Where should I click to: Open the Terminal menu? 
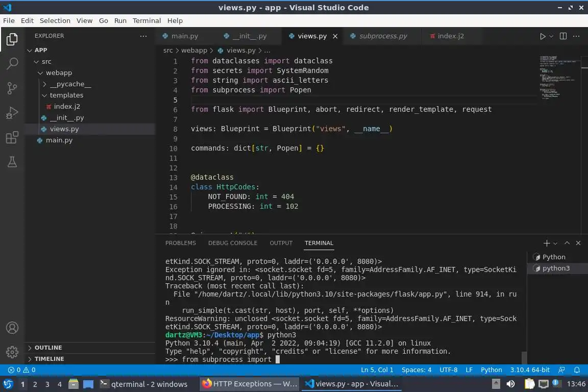[x=146, y=20]
